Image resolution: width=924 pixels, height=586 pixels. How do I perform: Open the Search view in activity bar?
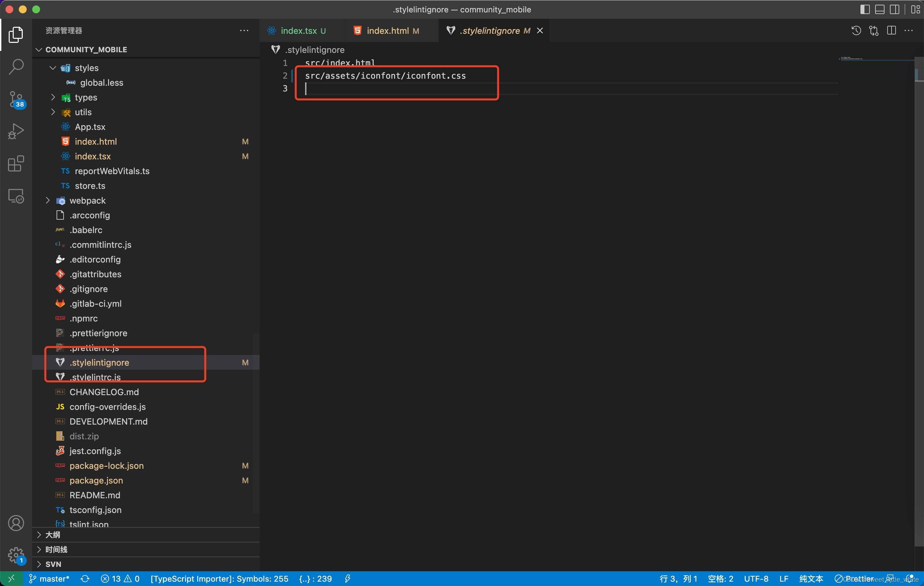point(16,67)
